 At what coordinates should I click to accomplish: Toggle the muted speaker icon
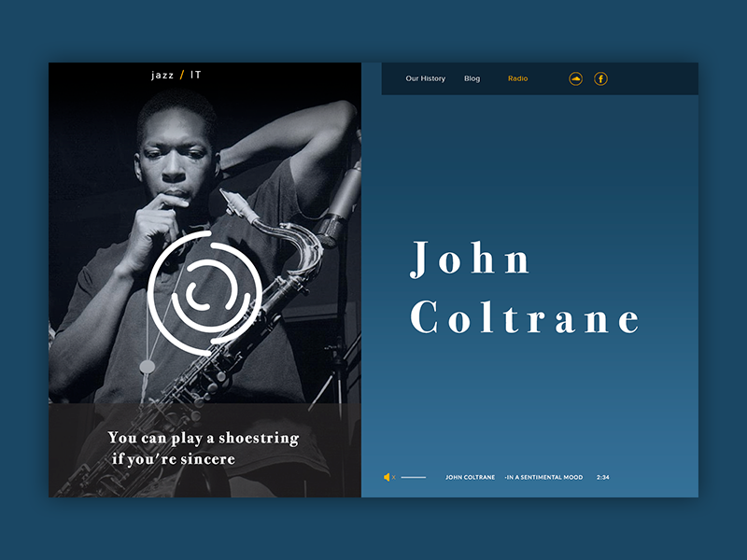(x=389, y=477)
